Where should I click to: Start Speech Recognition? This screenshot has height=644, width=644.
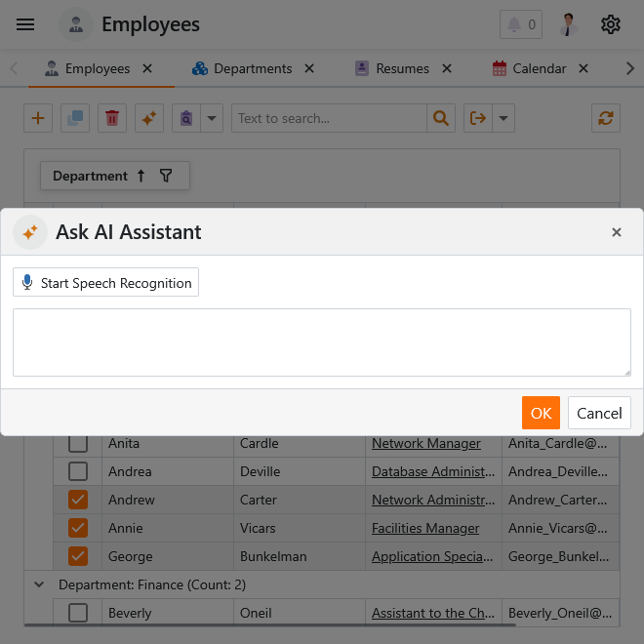[x=106, y=282]
